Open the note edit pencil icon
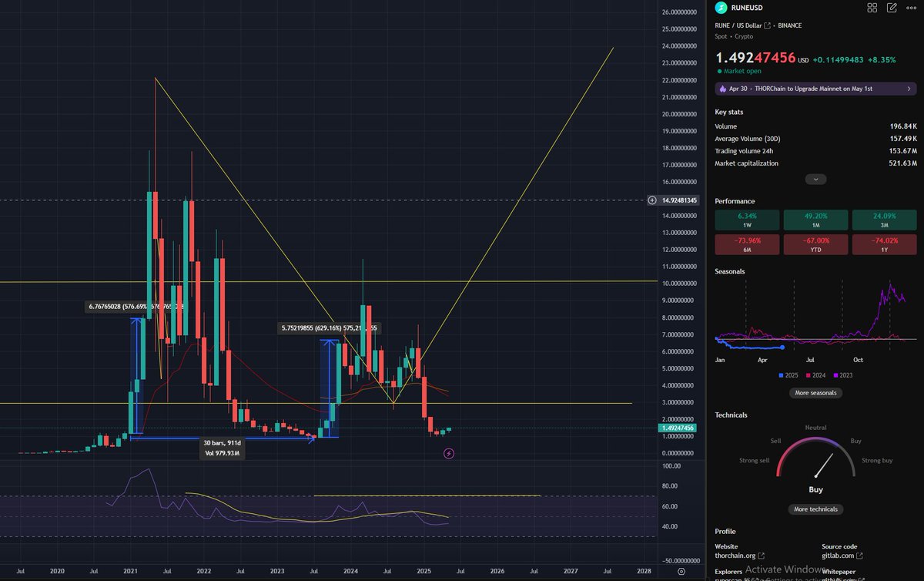This screenshot has width=924, height=581. click(892, 8)
